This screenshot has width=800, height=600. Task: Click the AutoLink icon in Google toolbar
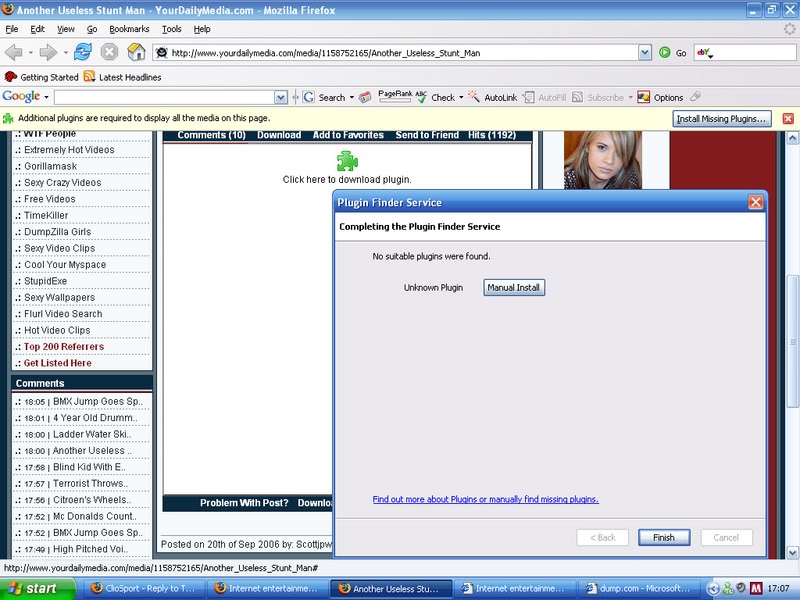(474, 97)
